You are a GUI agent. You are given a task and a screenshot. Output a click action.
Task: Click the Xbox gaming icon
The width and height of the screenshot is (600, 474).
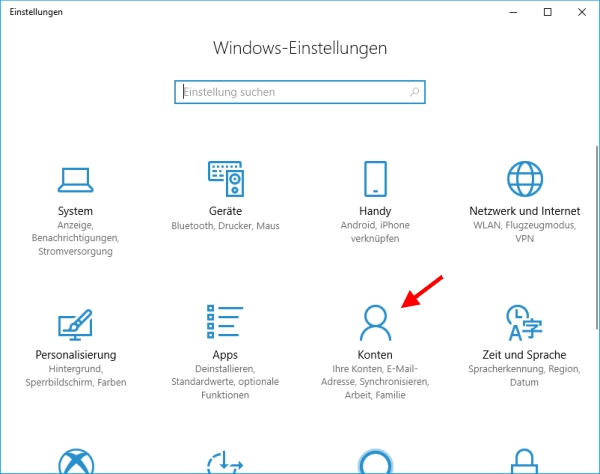click(76, 461)
